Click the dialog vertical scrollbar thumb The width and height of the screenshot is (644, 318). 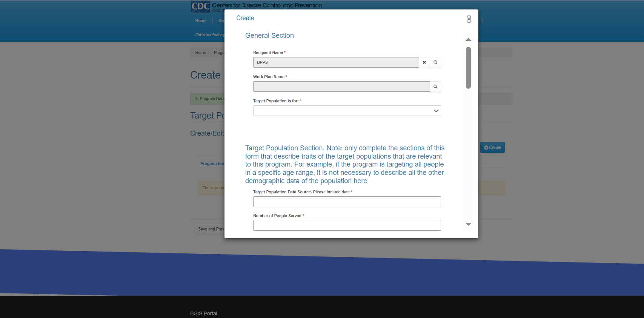tap(468, 68)
